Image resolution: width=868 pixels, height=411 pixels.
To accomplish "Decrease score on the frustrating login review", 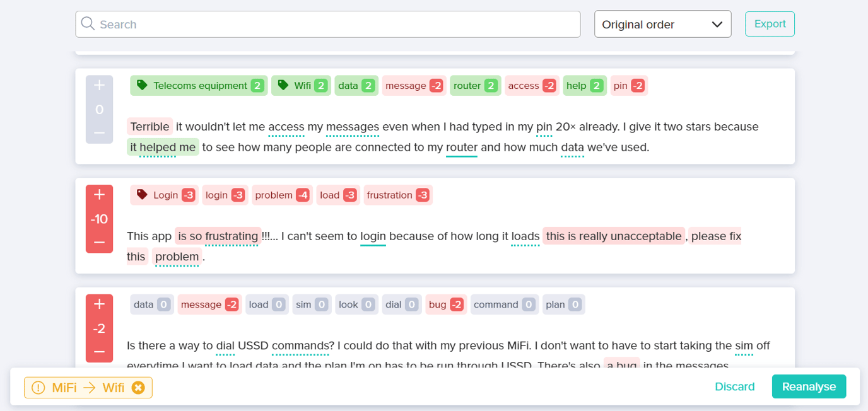I will coord(99,242).
